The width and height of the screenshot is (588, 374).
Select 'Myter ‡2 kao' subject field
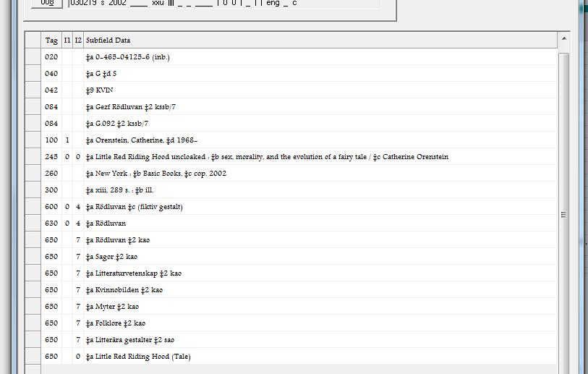[113, 307]
